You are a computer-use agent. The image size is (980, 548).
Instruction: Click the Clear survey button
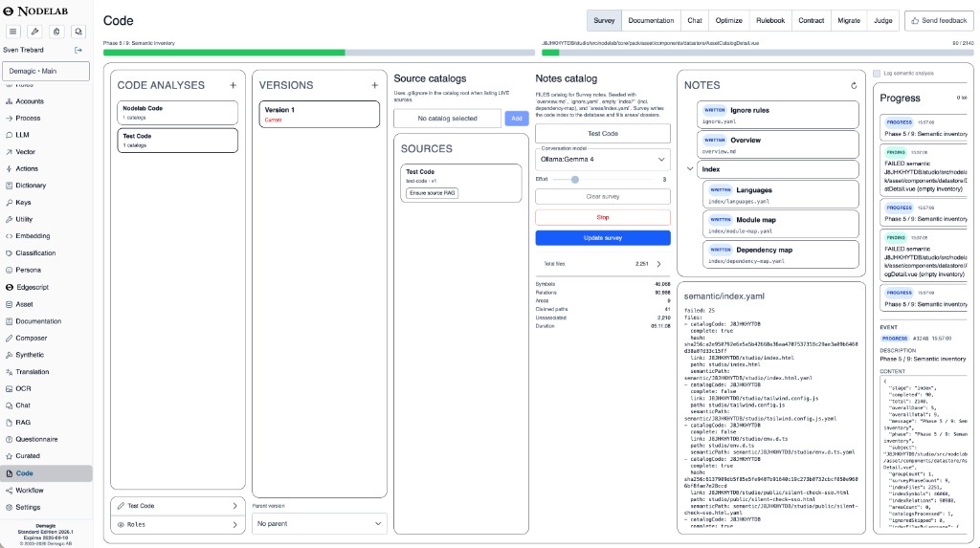click(x=603, y=196)
